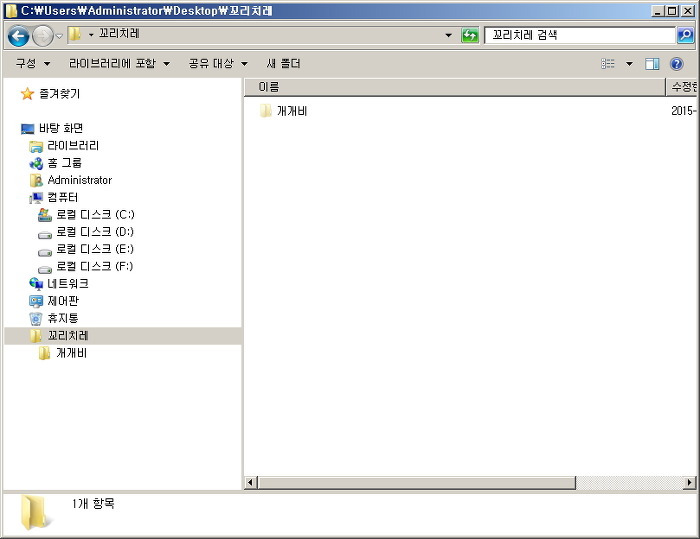
Task: Open 로컬 디스크 (C:) drive
Action: click(95, 215)
